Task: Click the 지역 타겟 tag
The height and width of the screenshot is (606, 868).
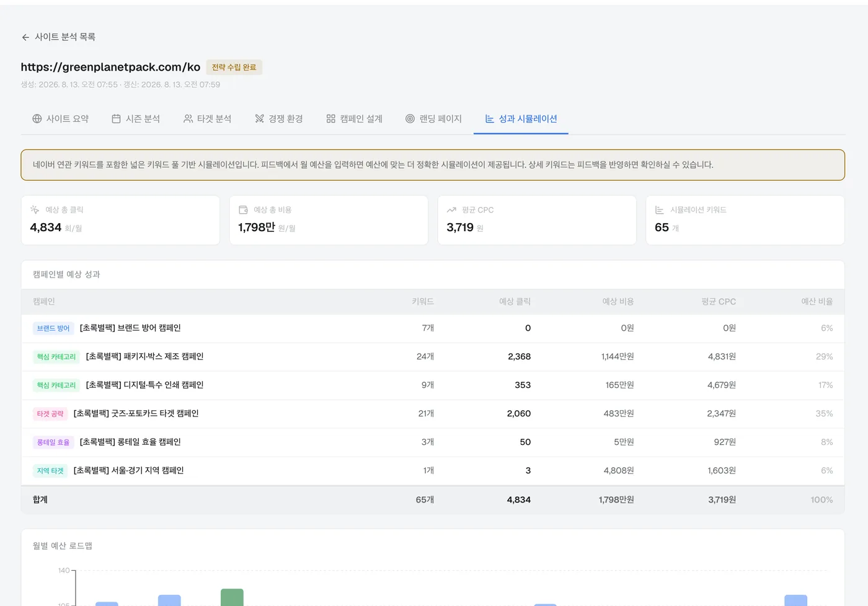Action: 50,471
